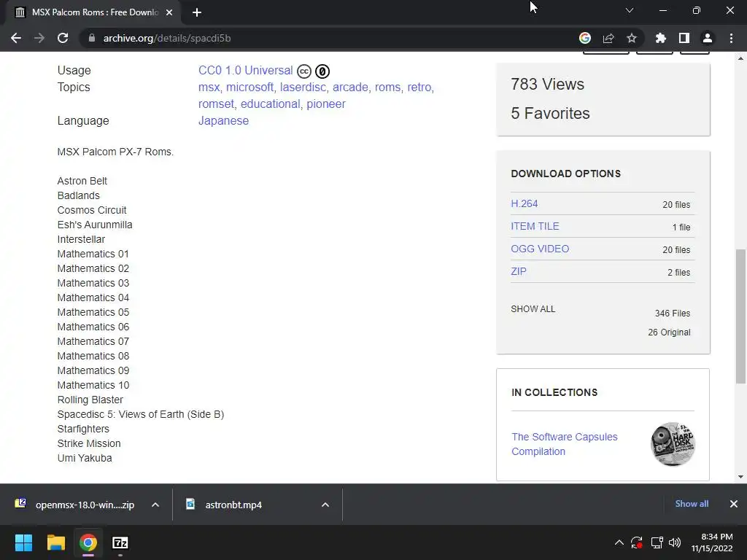747x560 pixels.
Task: Toggle the browser side panel
Action: coord(684,38)
